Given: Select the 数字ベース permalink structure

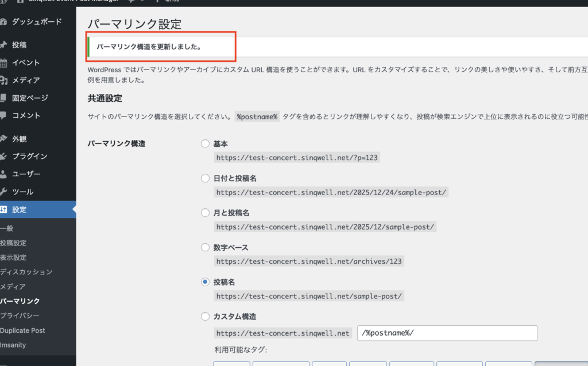Looking at the screenshot, I should [205, 247].
